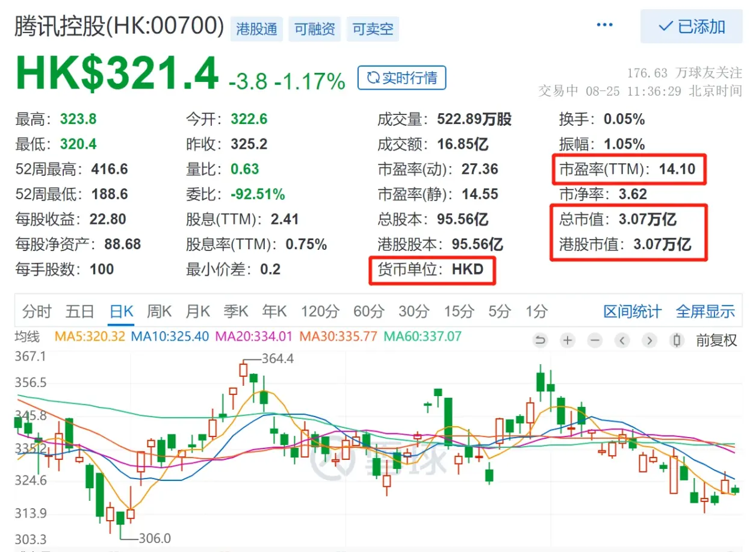
Task: Click the 每股净资产 value 88.68
Action: [122, 244]
